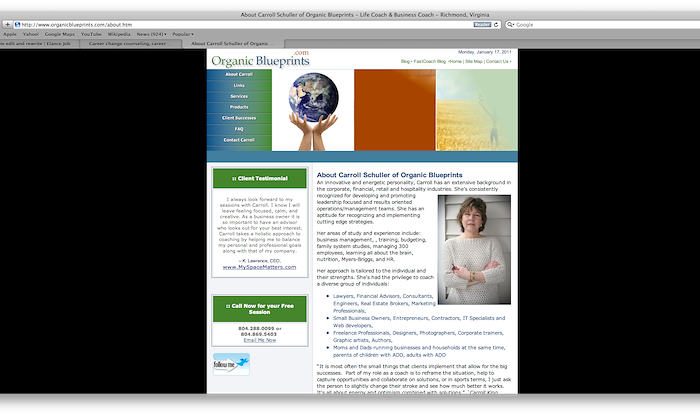Viewport: 700px width, 416px height.
Task: Click the date Monday, January 17, 2011
Action: point(485,52)
